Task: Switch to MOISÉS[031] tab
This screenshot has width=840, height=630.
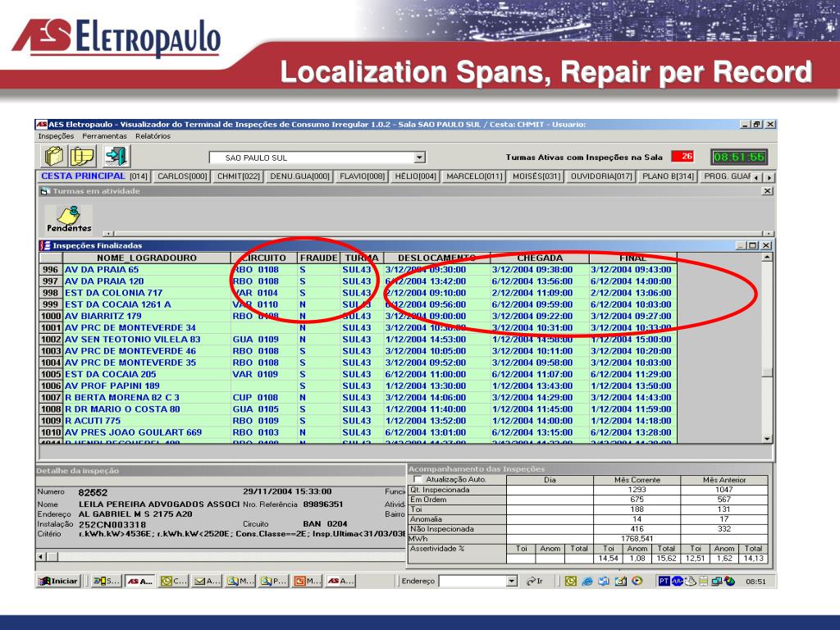Action: (536, 176)
